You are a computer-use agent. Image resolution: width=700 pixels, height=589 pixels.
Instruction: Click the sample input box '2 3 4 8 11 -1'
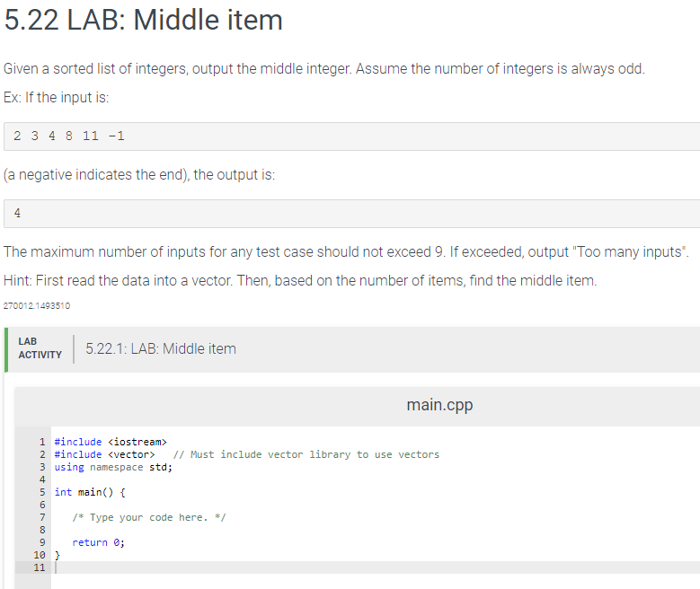351,136
